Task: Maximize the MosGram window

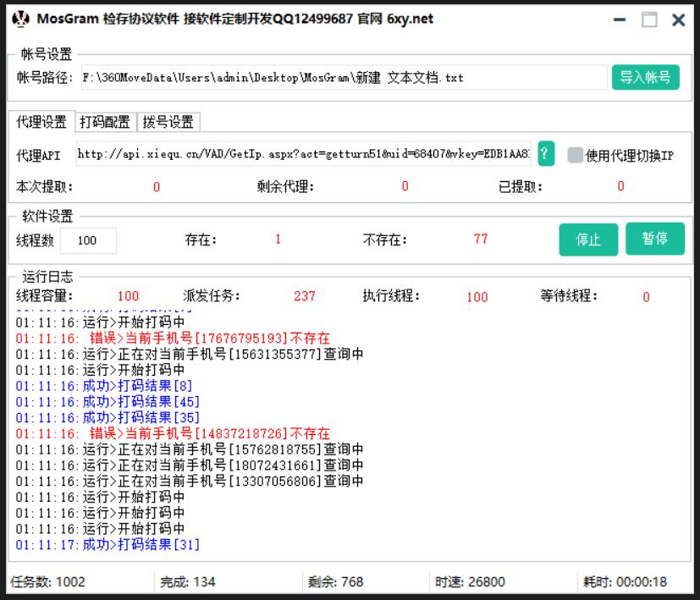Action: point(649,19)
